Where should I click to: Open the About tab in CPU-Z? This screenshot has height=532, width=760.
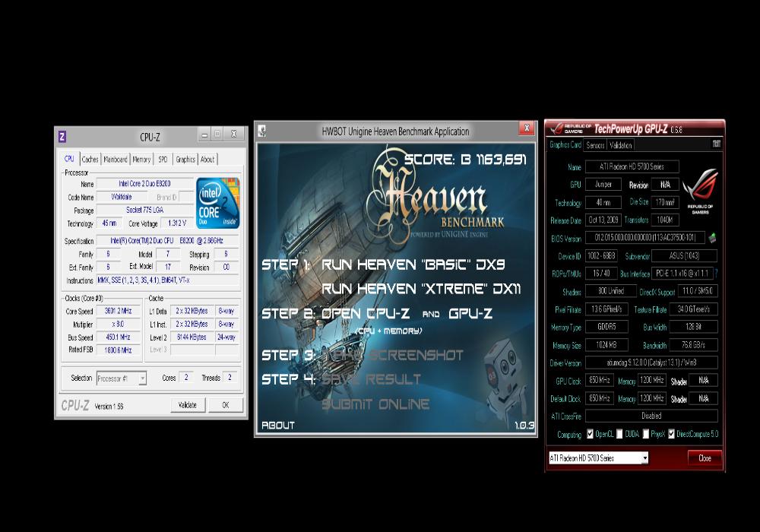pyautogui.click(x=207, y=160)
